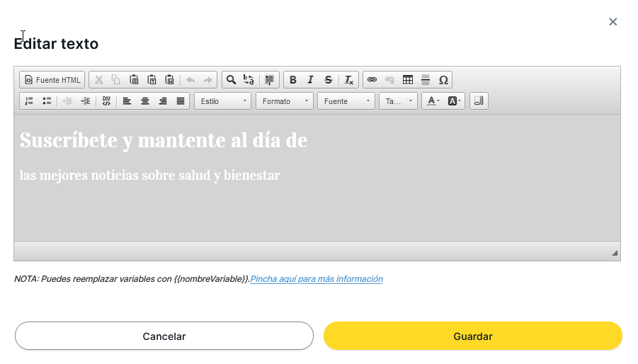Insert bulleted list

tap(47, 101)
